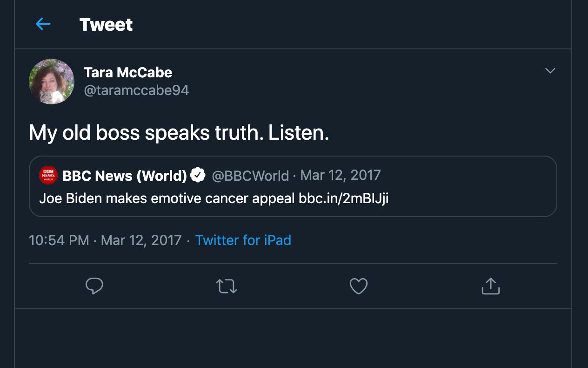Viewport: 588px width, 368px height.
Task: Click the BBC News World red logo
Action: pos(48,176)
